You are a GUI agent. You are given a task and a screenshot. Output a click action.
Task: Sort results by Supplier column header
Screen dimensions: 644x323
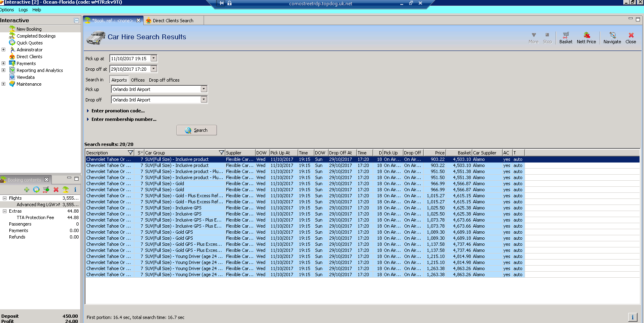click(x=240, y=152)
